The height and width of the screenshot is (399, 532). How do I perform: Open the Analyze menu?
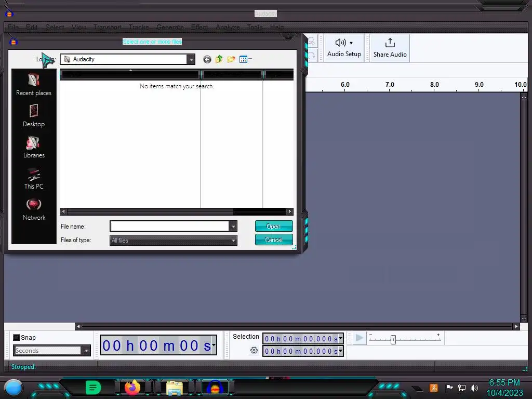pyautogui.click(x=228, y=27)
